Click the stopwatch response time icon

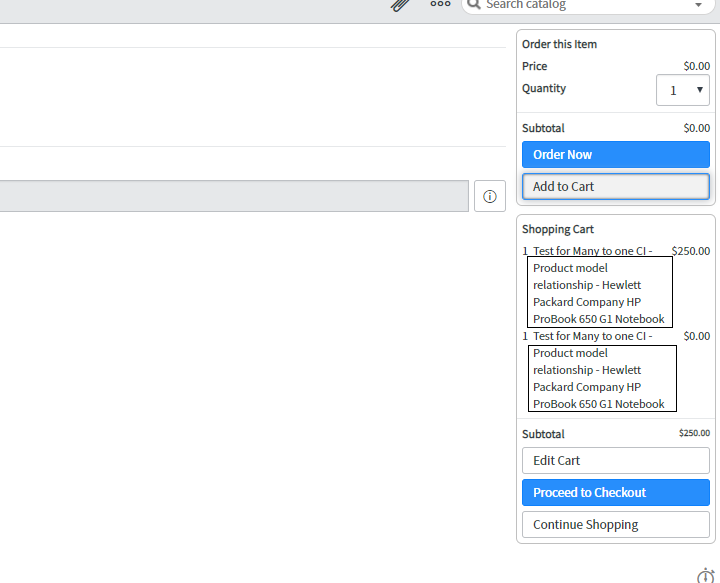[x=705, y=575]
